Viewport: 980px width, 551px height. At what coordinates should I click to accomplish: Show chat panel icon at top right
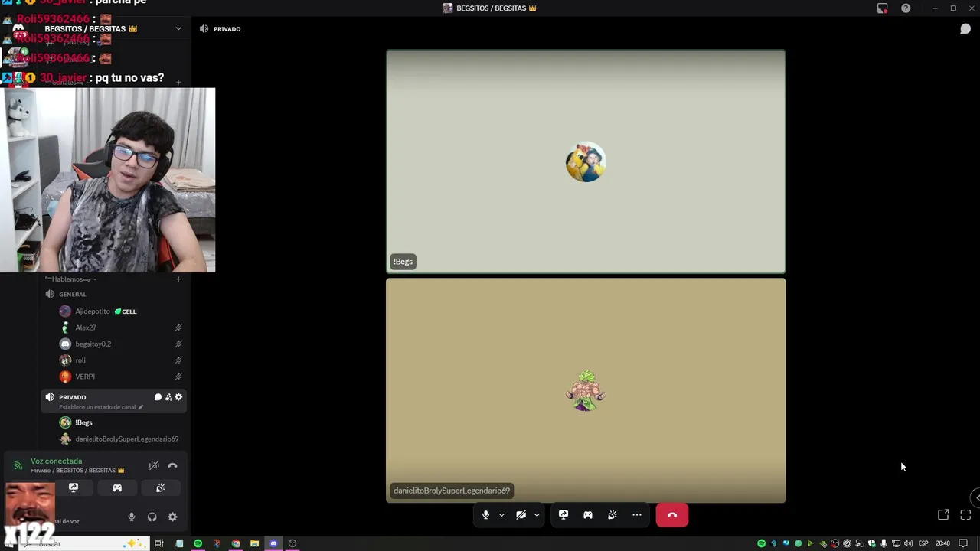[965, 29]
